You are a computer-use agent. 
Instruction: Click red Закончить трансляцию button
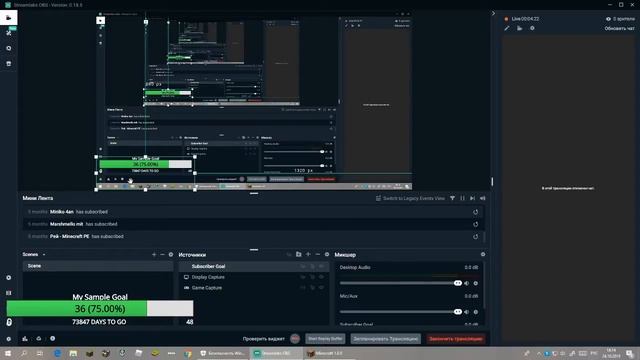456,339
